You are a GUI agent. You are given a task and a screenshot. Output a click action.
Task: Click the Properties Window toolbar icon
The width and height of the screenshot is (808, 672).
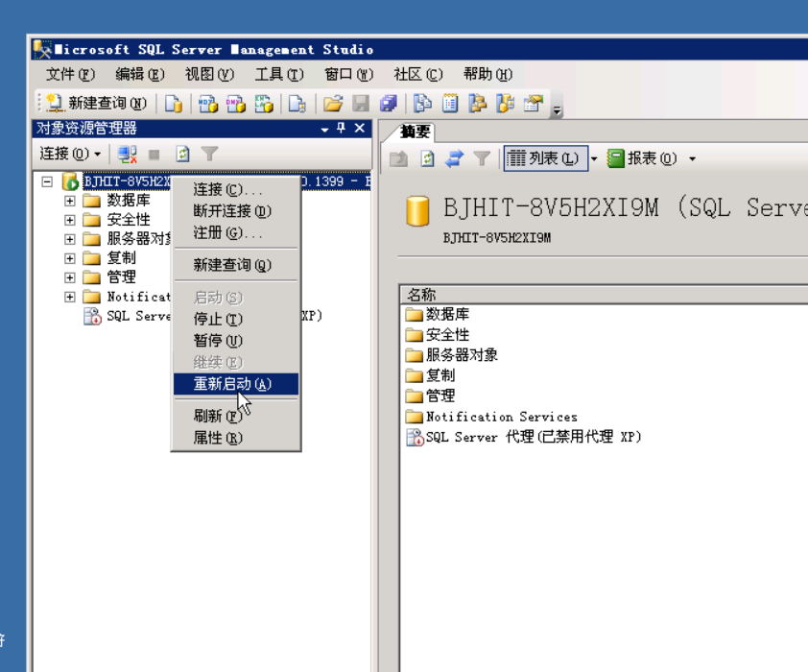[534, 104]
